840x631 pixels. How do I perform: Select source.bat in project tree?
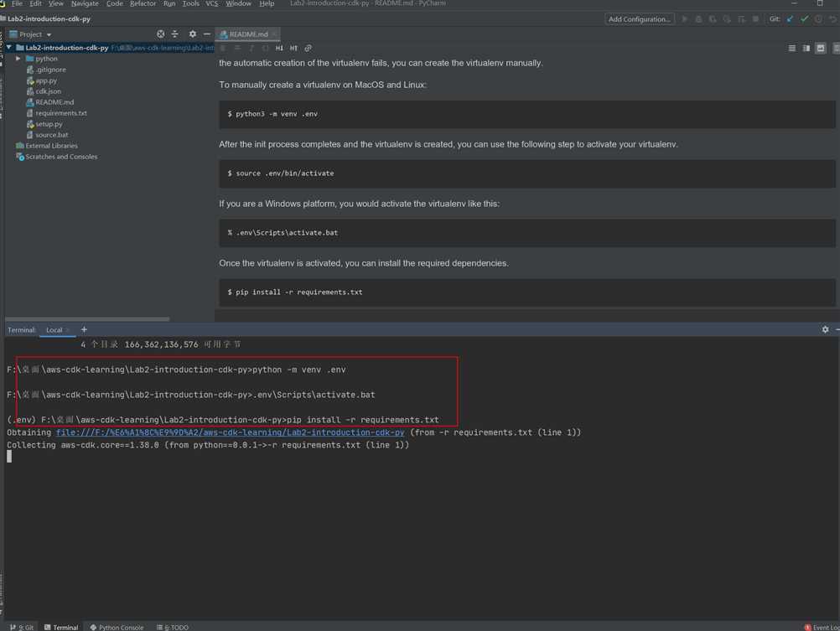51,135
